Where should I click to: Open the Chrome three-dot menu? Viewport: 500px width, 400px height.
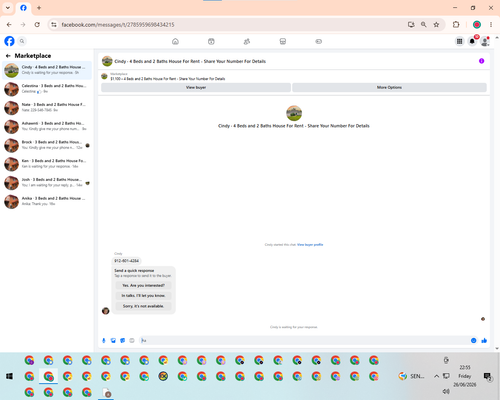click(x=491, y=25)
